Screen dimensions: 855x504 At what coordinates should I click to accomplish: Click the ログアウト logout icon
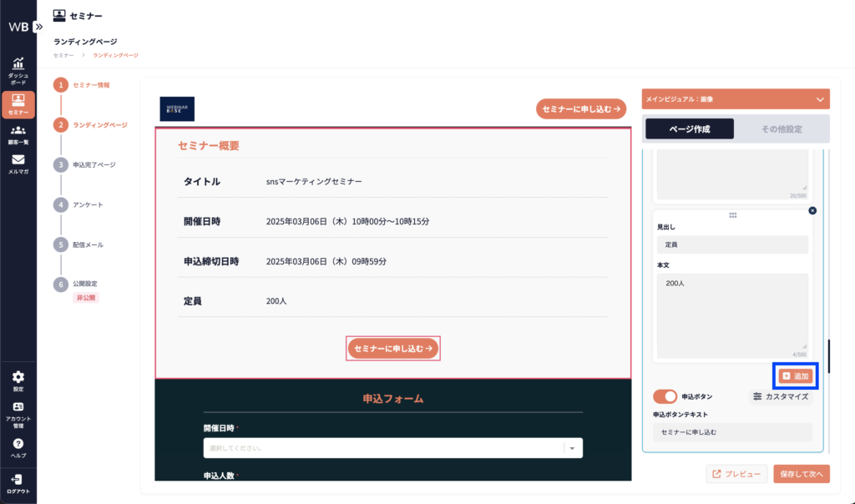18,480
